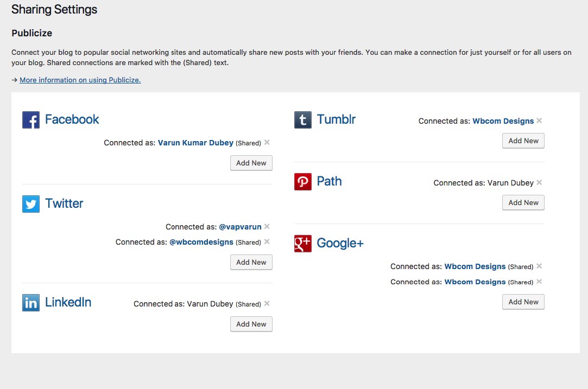
Task: Open More information on using Publicize link
Action: 80,80
